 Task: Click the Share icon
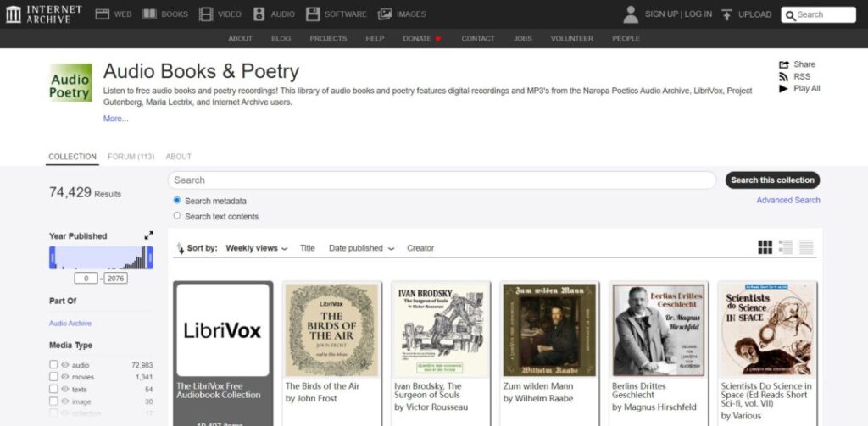783,64
